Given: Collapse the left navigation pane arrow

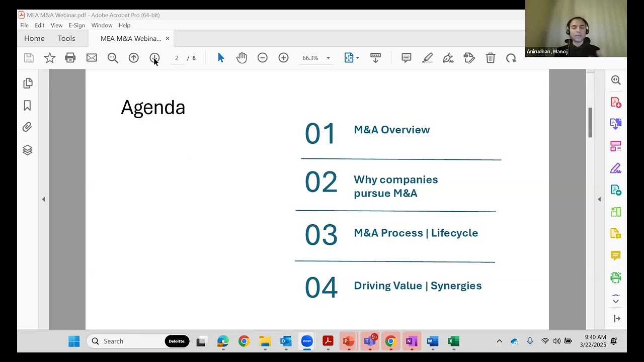Looking at the screenshot, I should [x=43, y=200].
